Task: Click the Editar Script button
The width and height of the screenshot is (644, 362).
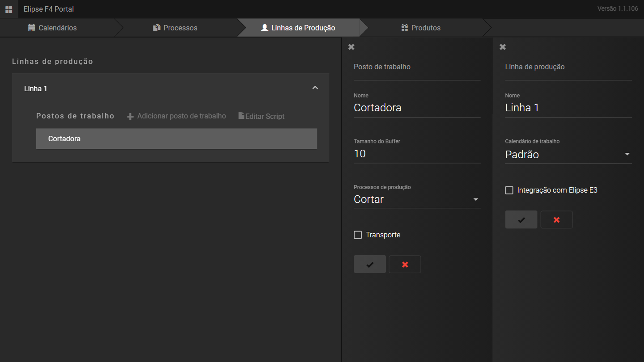Action: [262, 116]
